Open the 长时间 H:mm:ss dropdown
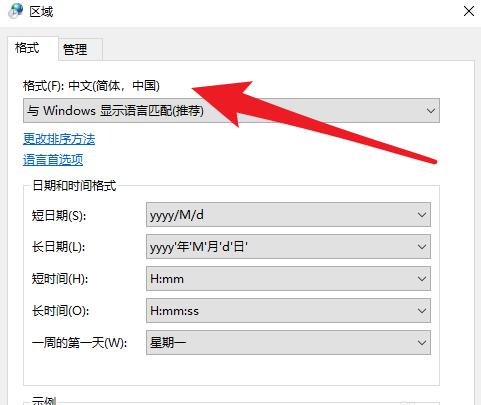The height and width of the screenshot is (405, 481). pyautogui.click(x=288, y=311)
